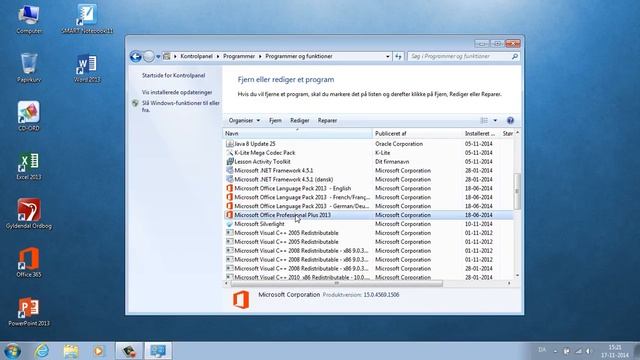The image size is (640, 360).
Task: Select Microsoft .NET Framework 4.5.1 (dansk) row
Action: (369, 180)
